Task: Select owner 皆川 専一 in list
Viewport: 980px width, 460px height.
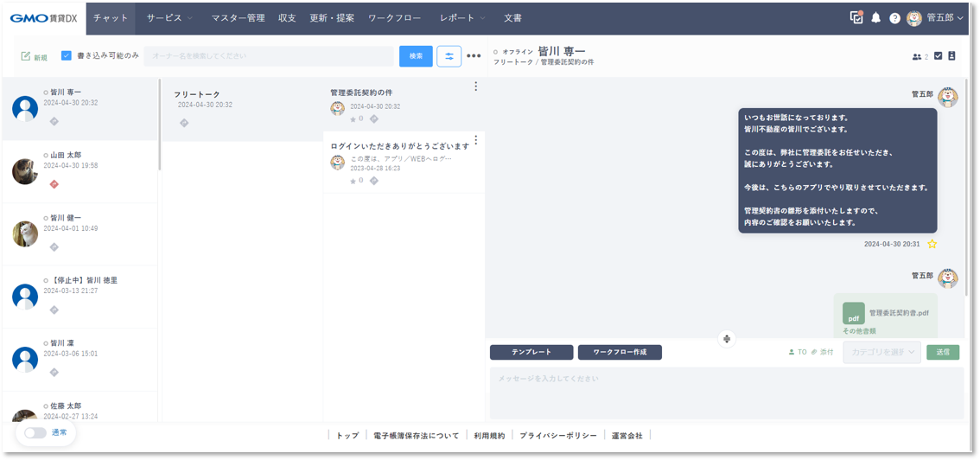Action: coord(80,109)
